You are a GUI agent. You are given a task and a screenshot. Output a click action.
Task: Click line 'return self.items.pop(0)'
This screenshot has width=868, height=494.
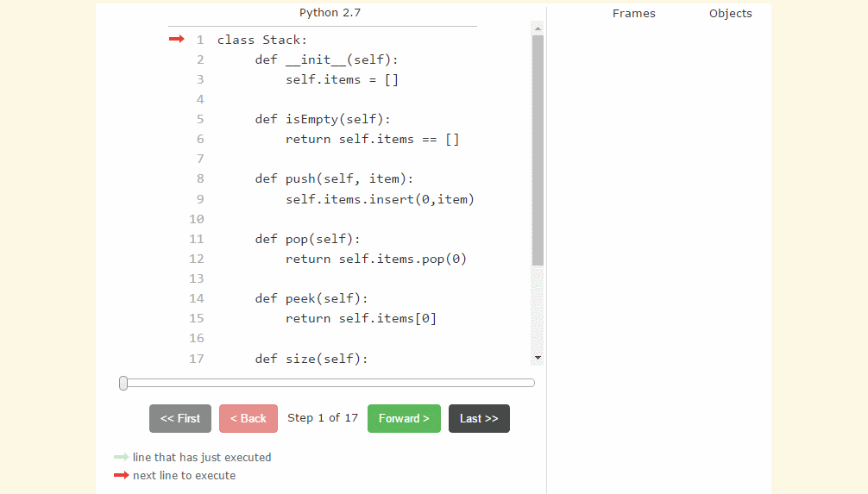click(x=375, y=259)
